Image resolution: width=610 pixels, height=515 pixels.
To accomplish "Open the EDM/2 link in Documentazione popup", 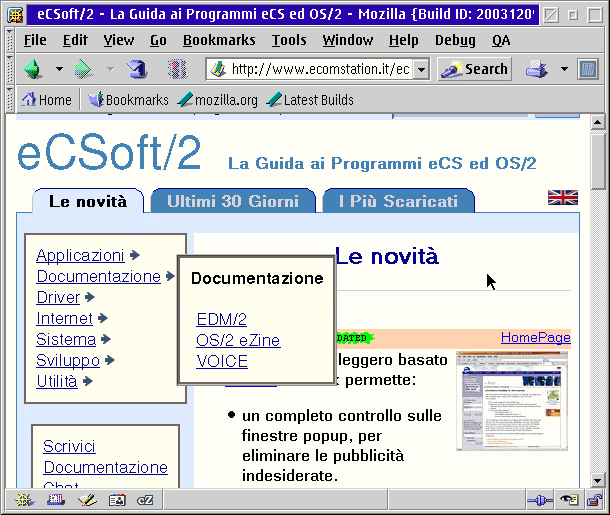I will [x=221, y=319].
